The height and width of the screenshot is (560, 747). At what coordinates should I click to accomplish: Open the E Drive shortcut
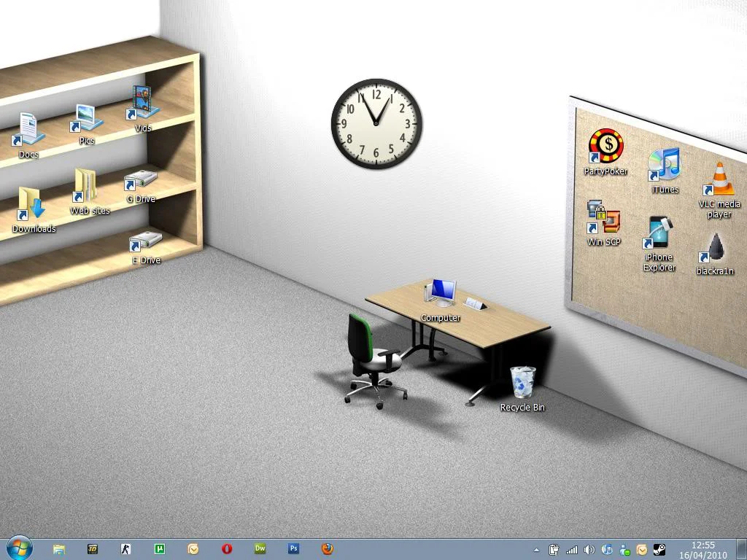146,248
